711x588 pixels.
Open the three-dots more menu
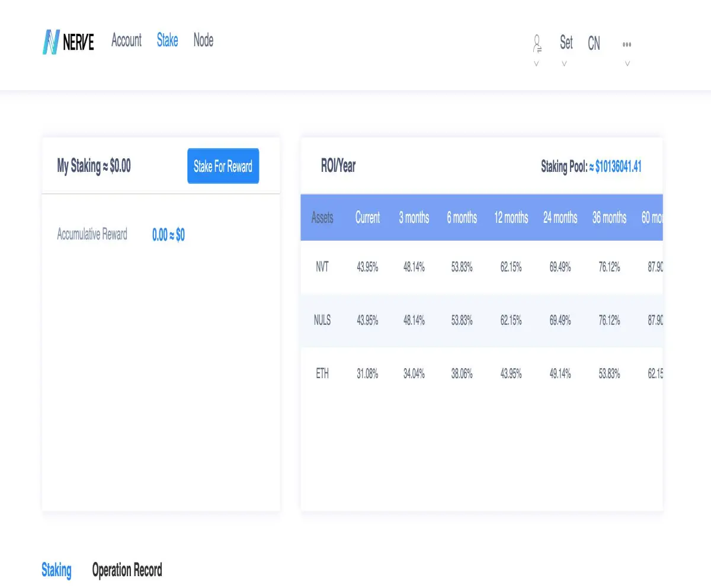627,44
